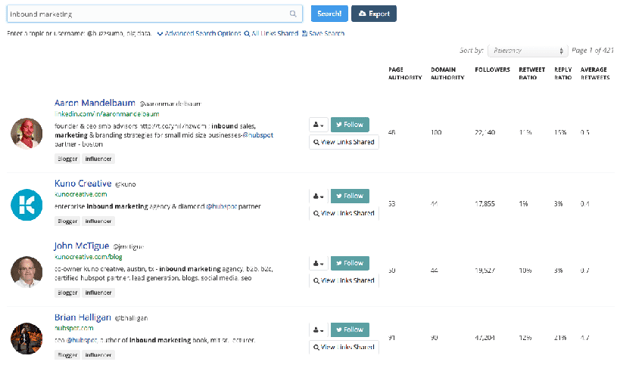Open add-to-list dropdown for Aaron Mandelbaum
This screenshot has height=365, width=620.
point(318,125)
